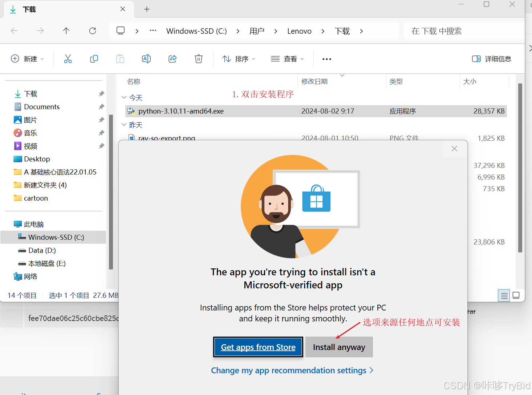Click the Delete trash can icon
Screen dimensions: 532x395
pos(199,59)
